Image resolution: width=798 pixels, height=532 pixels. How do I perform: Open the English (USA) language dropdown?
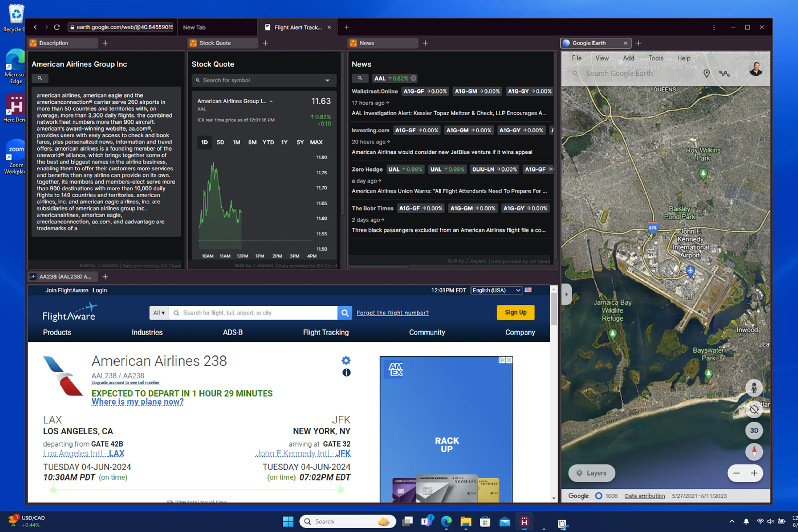coord(496,290)
